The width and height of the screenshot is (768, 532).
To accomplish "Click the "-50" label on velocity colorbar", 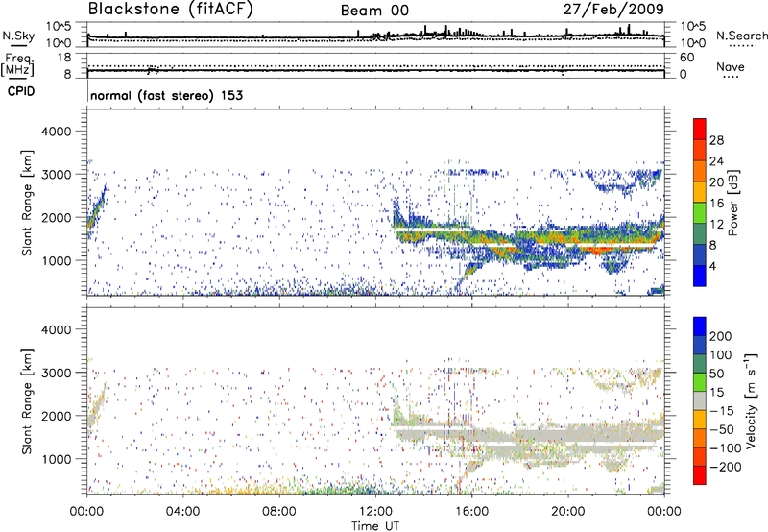I will 721,429.
